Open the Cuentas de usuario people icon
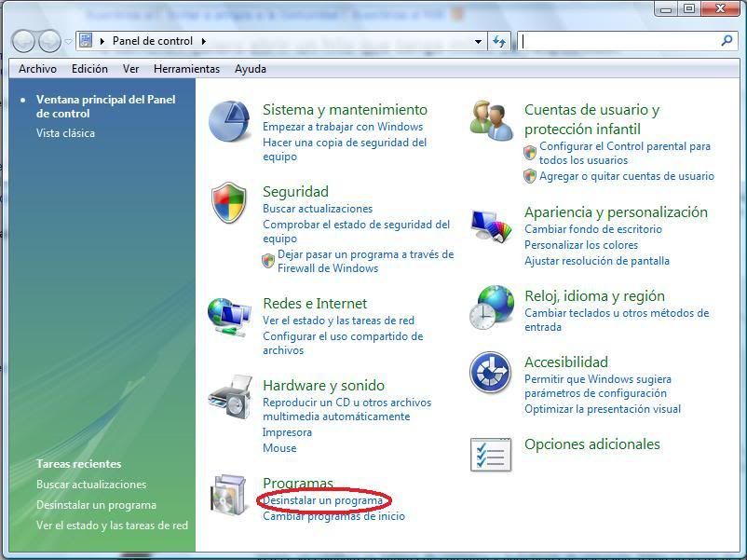Screen dimensions: 747x560 [492, 122]
